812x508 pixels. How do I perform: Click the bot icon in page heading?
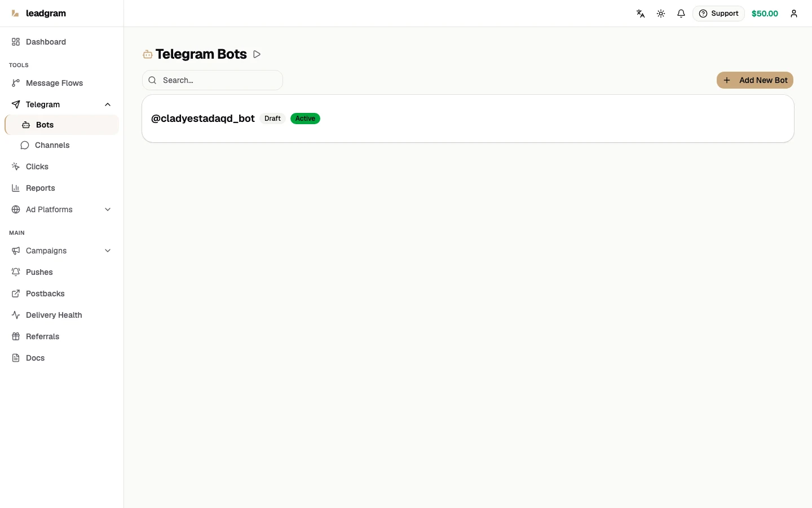pos(148,54)
